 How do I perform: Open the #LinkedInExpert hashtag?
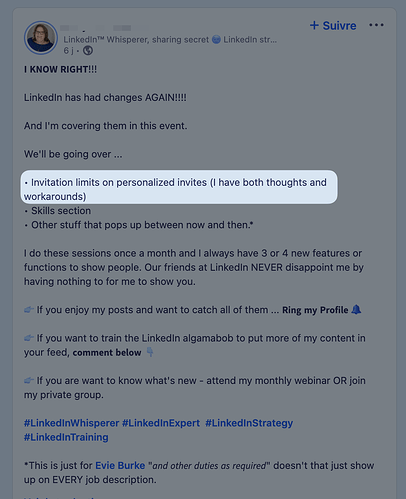click(x=161, y=423)
